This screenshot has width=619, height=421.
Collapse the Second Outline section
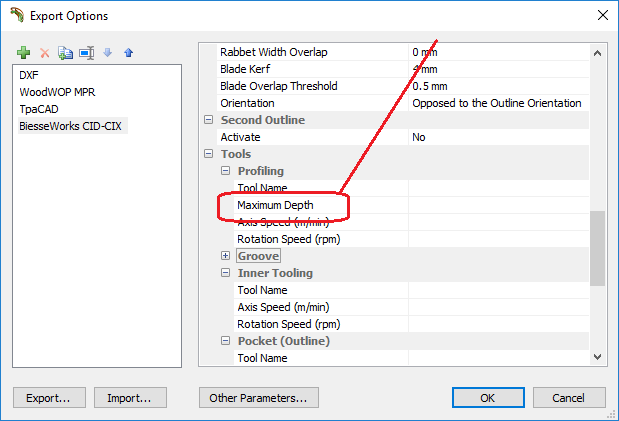(x=209, y=120)
